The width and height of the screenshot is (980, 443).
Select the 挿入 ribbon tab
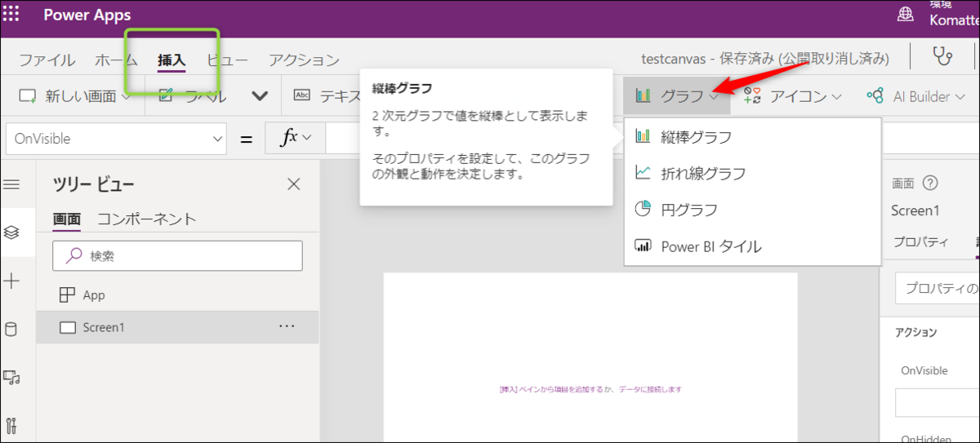(171, 60)
